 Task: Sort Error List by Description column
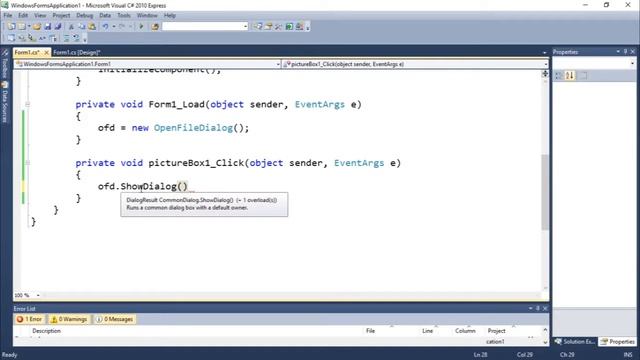click(x=47, y=331)
